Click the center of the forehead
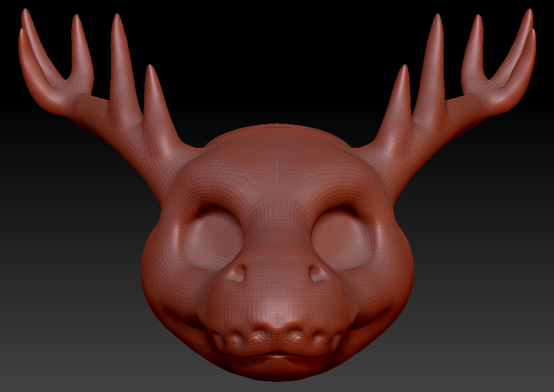Screen dimensions: 554x392 pos(277,176)
